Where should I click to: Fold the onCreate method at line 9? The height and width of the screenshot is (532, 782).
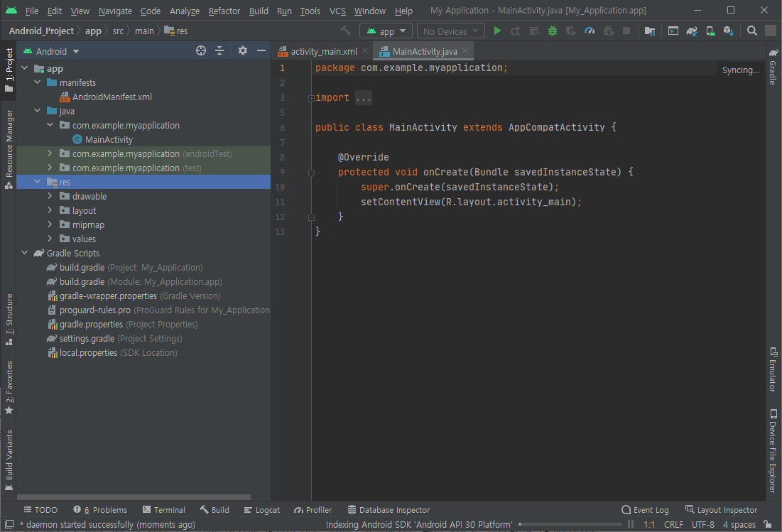tap(311, 173)
